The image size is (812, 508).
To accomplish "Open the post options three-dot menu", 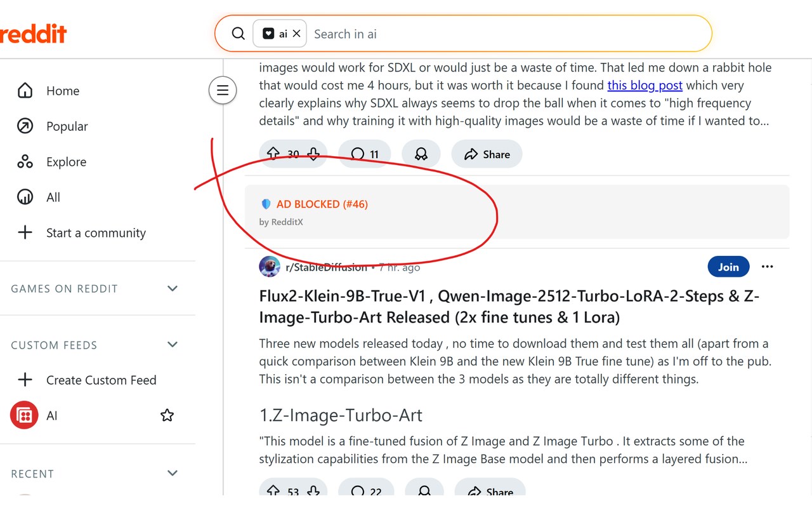I will (x=768, y=267).
